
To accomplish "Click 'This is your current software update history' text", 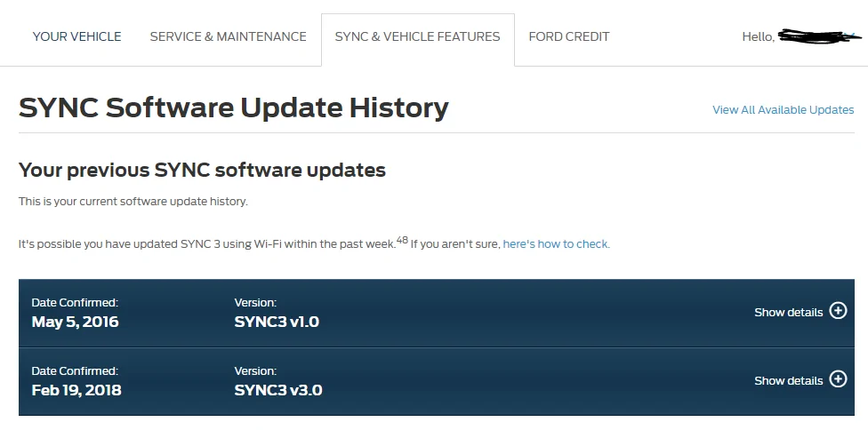I will click(x=133, y=201).
